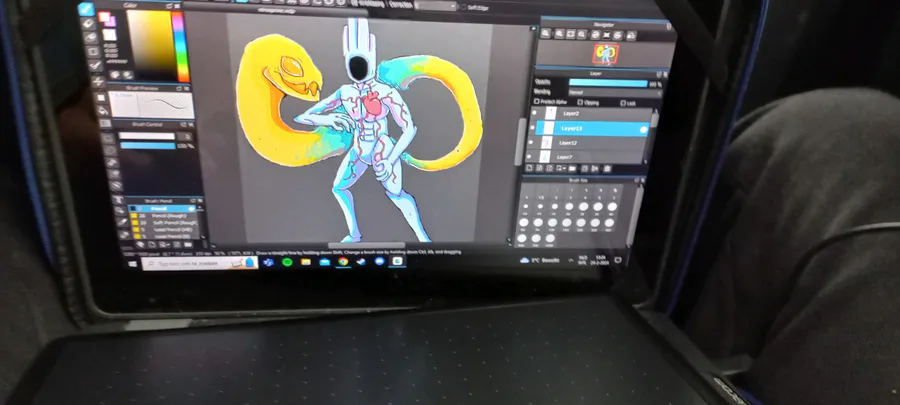Open Chrome from the Windows taskbar
900x405 pixels.
coord(343,262)
